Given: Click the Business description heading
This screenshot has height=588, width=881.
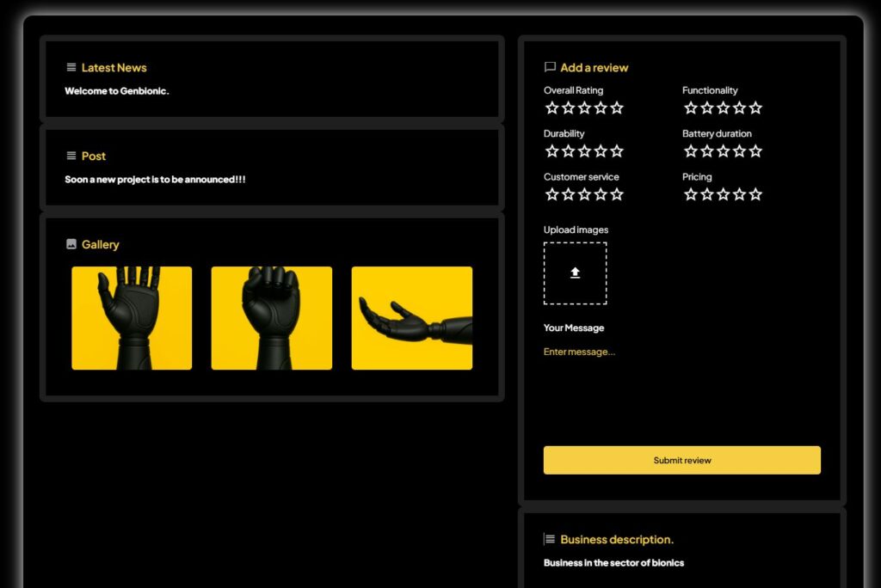Looking at the screenshot, I should point(617,539).
